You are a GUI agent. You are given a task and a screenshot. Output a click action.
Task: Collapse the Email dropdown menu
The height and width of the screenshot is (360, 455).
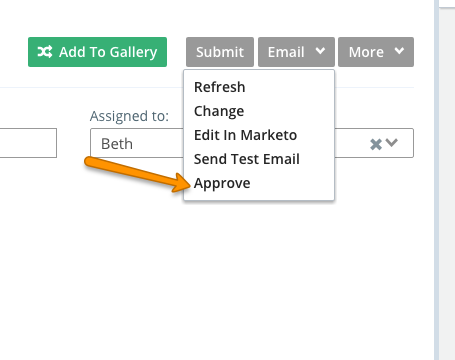[x=296, y=52]
